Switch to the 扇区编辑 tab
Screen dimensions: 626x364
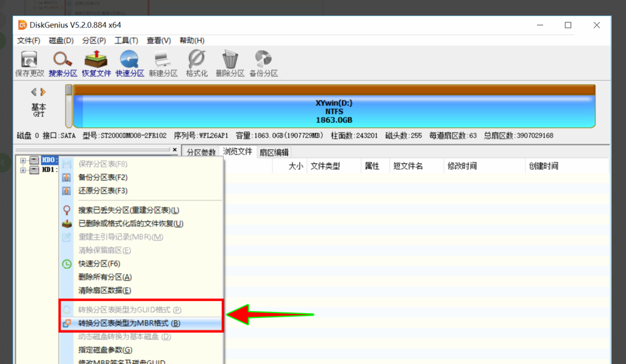coord(274,152)
